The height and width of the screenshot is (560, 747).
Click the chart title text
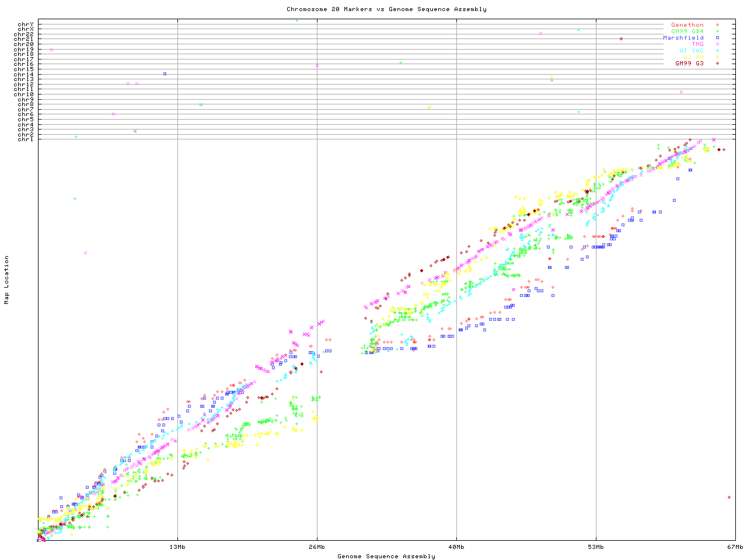click(x=386, y=9)
